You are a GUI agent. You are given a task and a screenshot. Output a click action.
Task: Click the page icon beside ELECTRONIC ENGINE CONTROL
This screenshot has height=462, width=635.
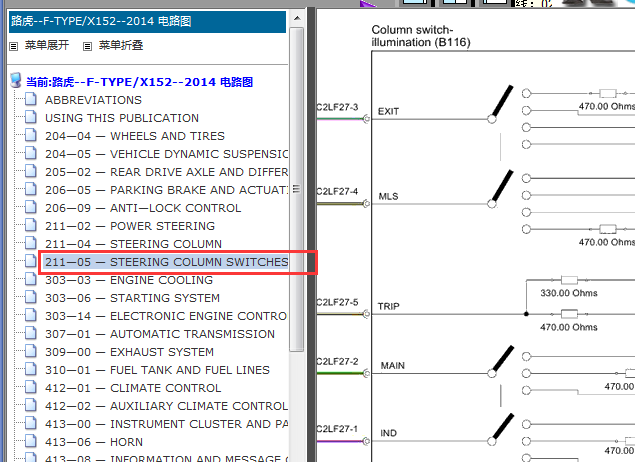pos(31,315)
